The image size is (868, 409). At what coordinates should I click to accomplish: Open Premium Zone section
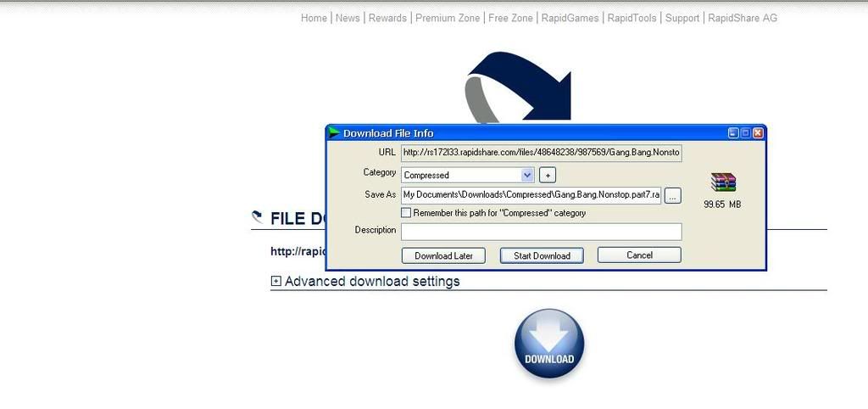(x=448, y=19)
